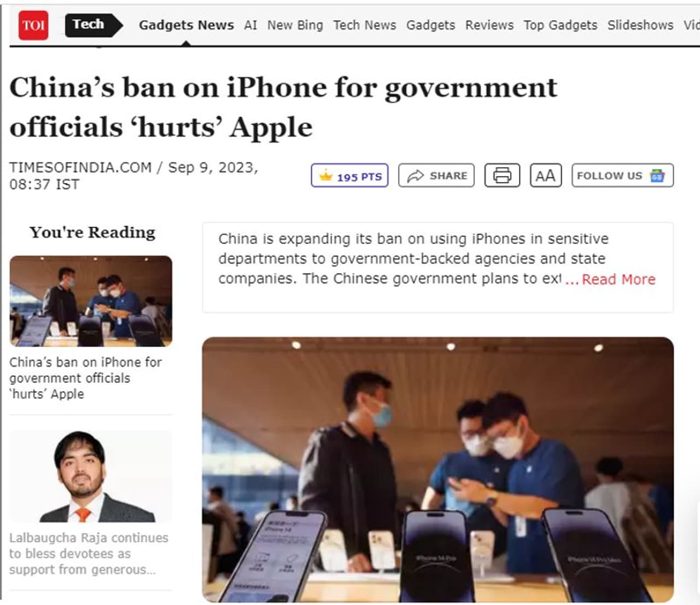Screen dimensions: 700x605
Task: Click the print article icon
Action: point(502,176)
